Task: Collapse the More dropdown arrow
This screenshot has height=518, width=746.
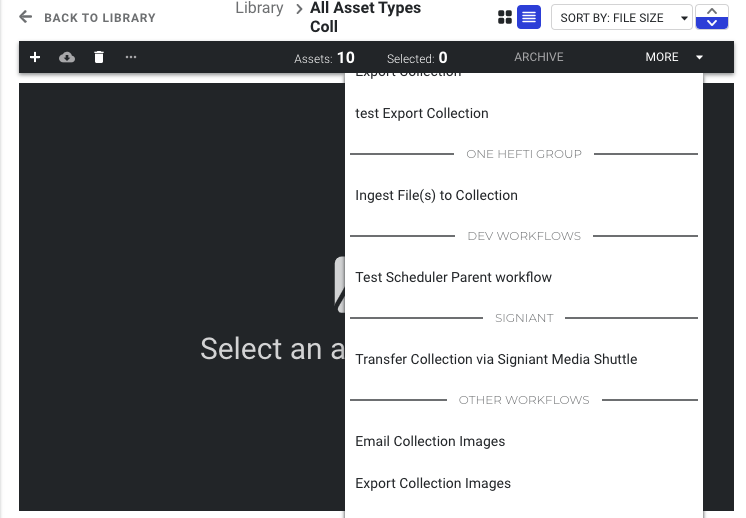Action: point(699,58)
